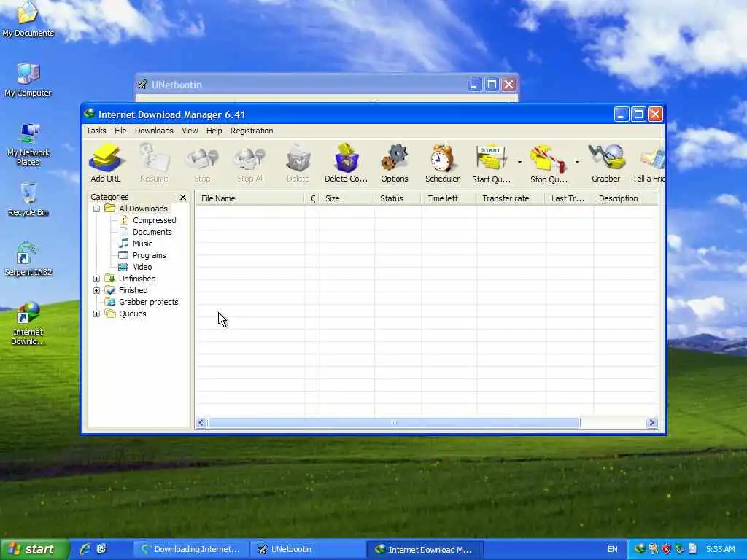Expand the Finished tree node
The width and height of the screenshot is (747, 560).
coord(97,290)
